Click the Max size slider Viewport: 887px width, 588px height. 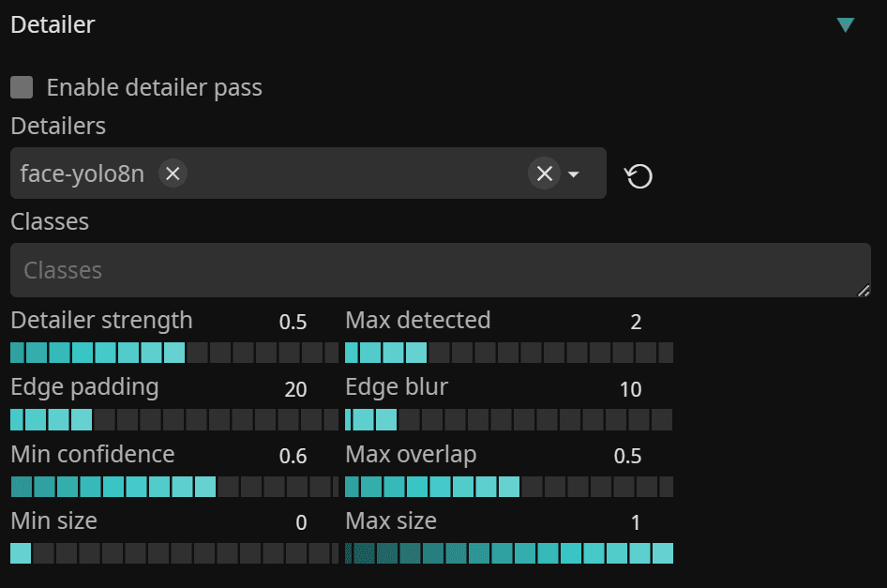509,553
